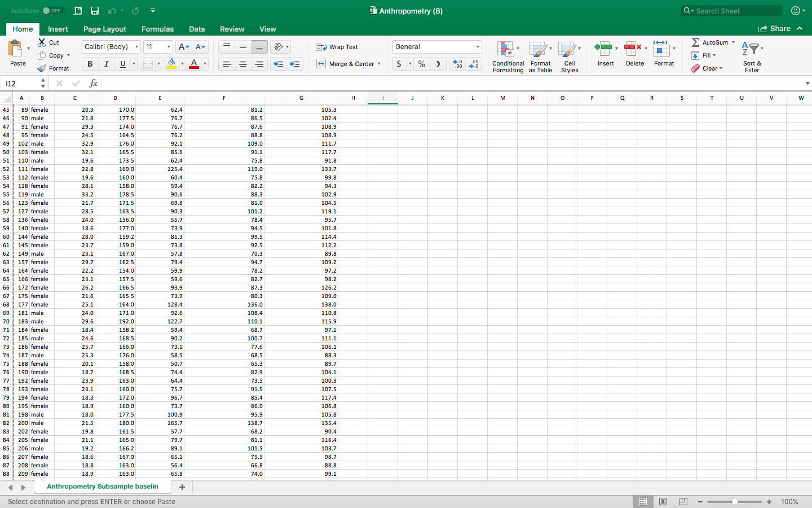Click the Save icon in title bar

[x=95, y=11]
